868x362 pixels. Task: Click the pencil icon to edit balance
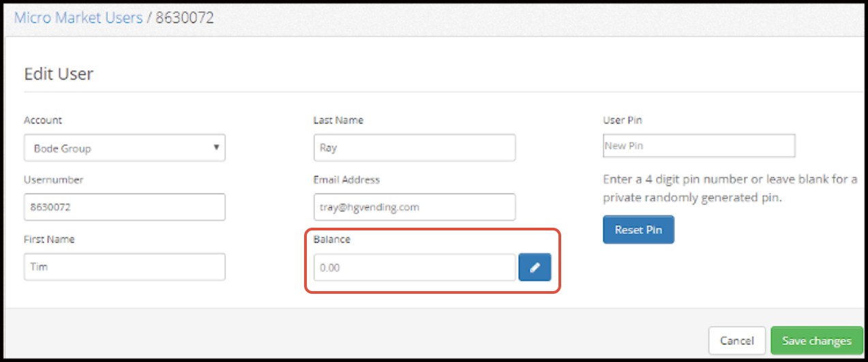pyautogui.click(x=535, y=267)
